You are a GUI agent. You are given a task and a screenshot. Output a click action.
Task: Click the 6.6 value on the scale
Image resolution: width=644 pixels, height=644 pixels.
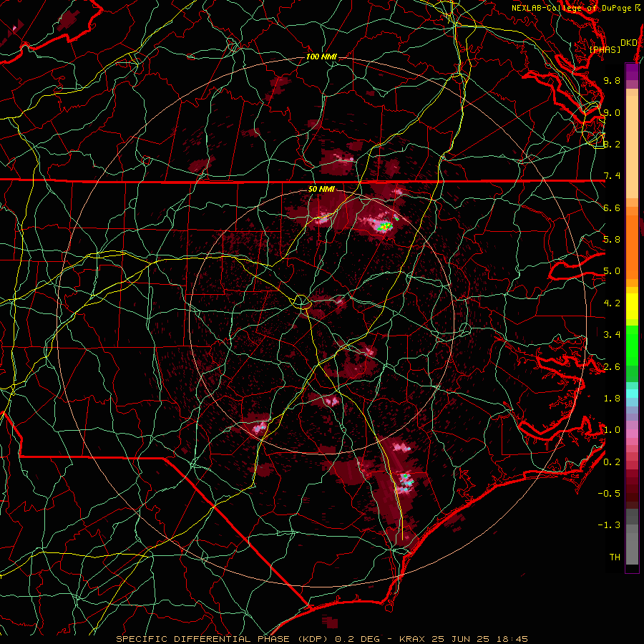pyautogui.click(x=612, y=208)
